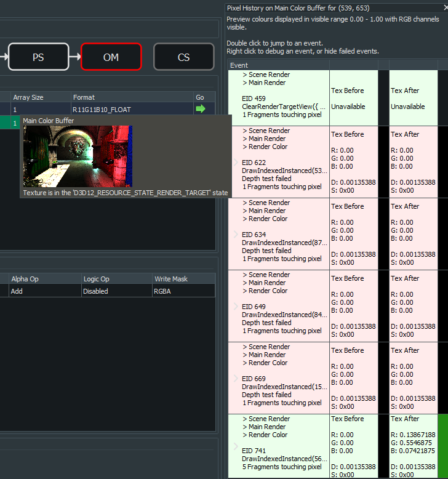Expand the EID 649 event row
This screenshot has width=448, height=479.
[236, 307]
